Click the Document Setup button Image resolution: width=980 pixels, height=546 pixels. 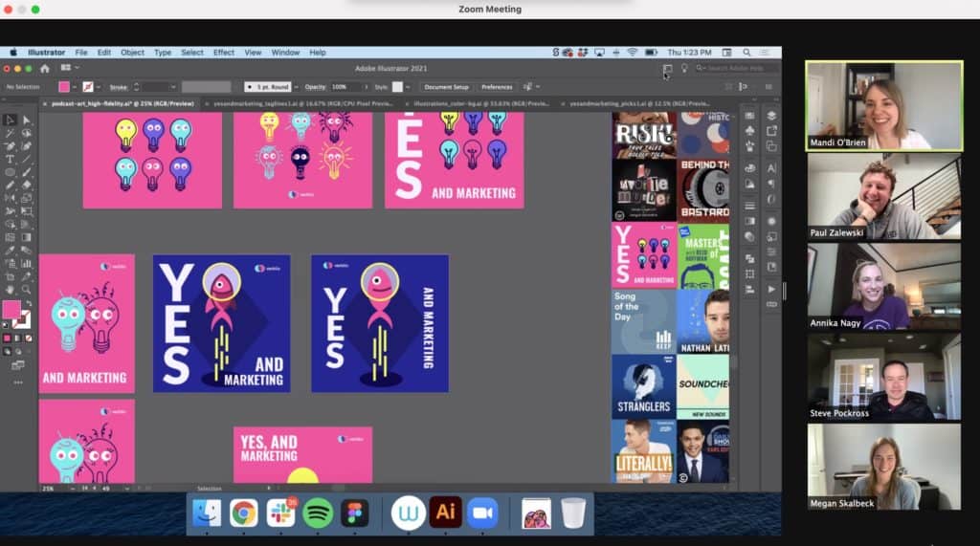point(446,87)
